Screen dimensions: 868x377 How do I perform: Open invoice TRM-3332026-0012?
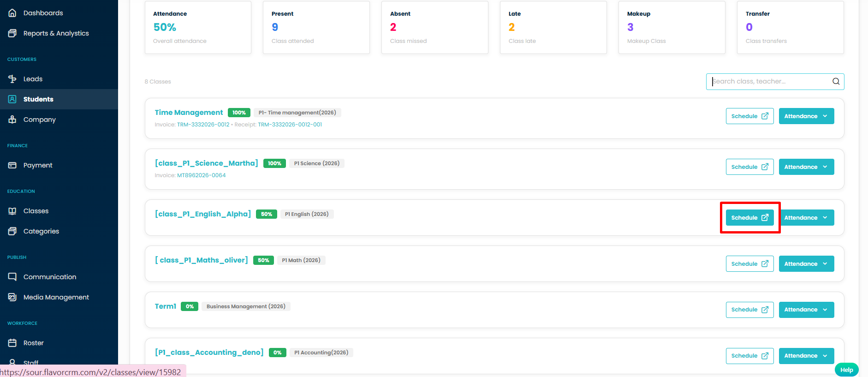coord(203,125)
